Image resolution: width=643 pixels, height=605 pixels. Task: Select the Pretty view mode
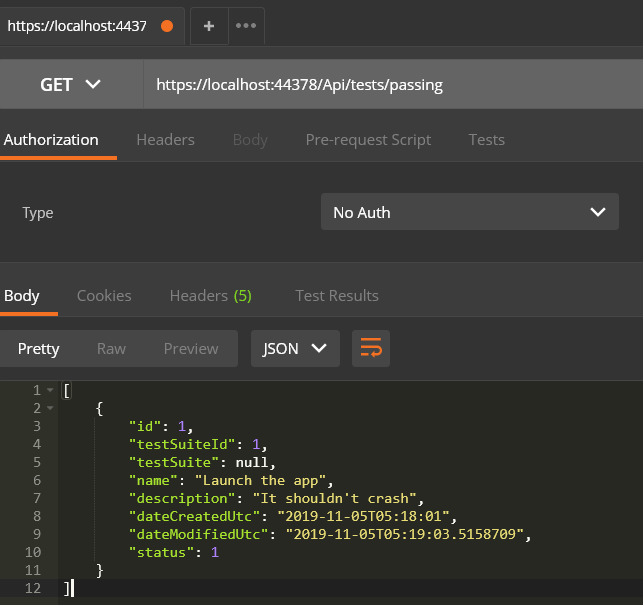coord(39,349)
